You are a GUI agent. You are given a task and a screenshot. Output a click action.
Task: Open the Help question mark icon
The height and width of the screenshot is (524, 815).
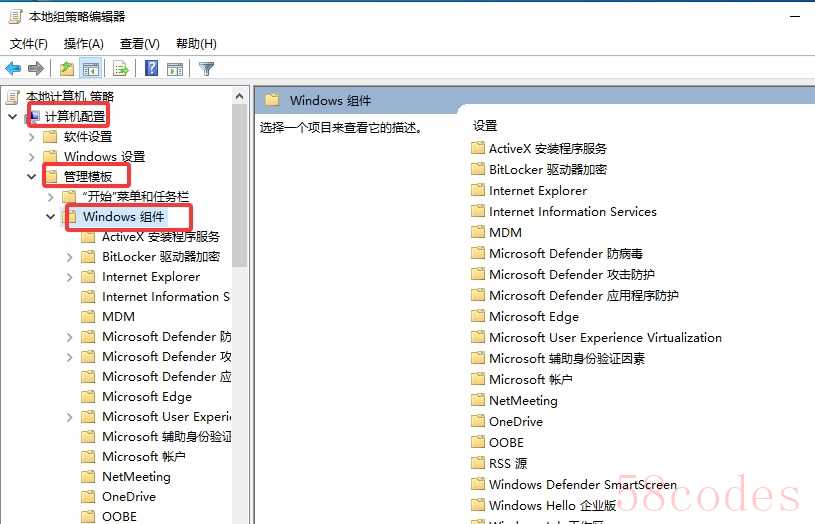151,68
